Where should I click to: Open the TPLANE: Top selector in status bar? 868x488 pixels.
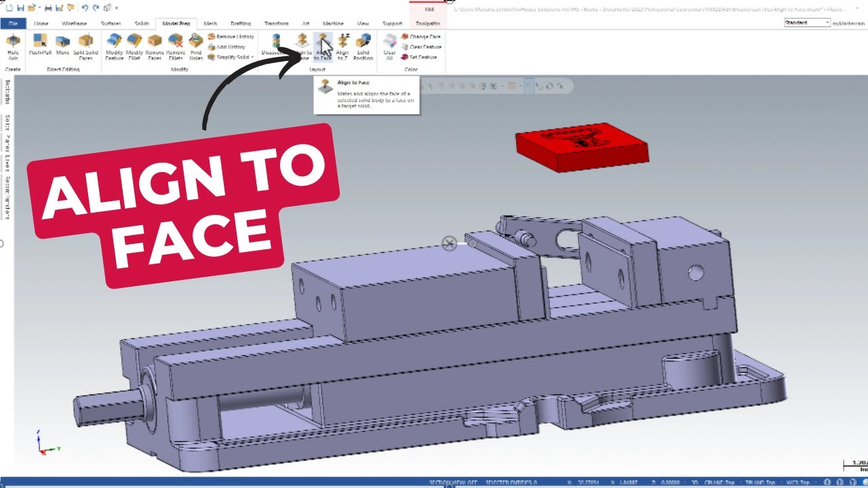(x=761, y=483)
